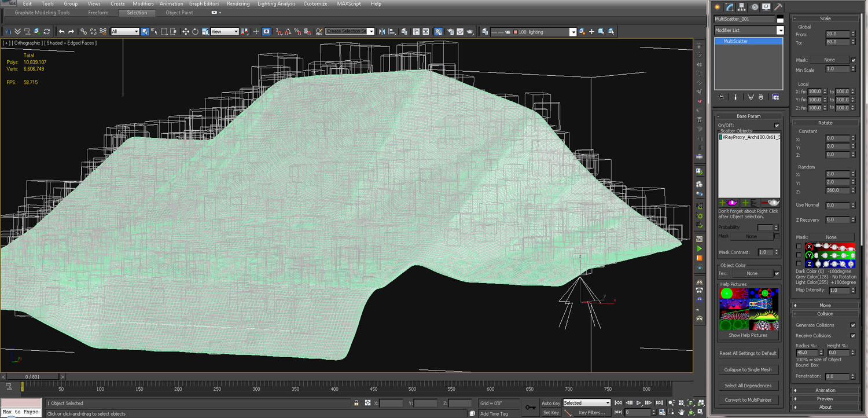Click Reset All Settings to Default

pos(748,353)
